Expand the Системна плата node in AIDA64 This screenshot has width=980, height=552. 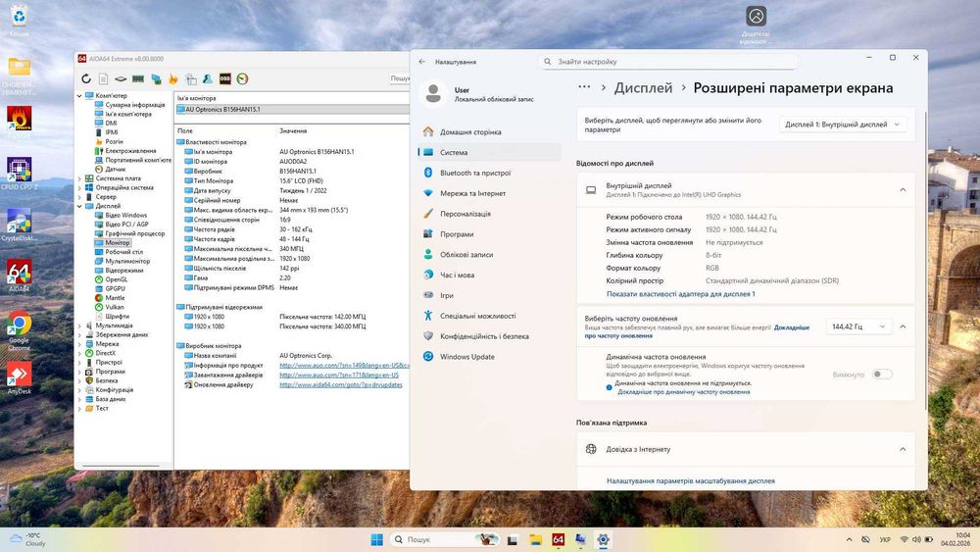tap(79, 178)
